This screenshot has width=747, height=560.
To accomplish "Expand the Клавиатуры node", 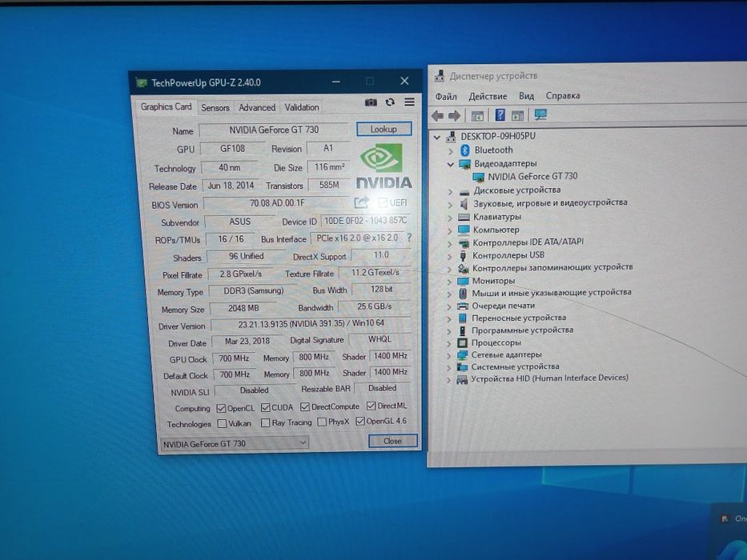I will pyautogui.click(x=450, y=218).
